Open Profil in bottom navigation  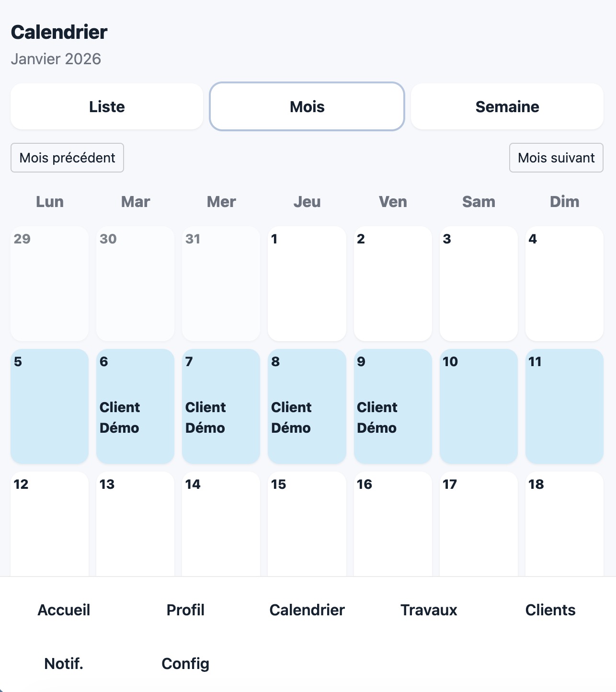click(x=185, y=610)
